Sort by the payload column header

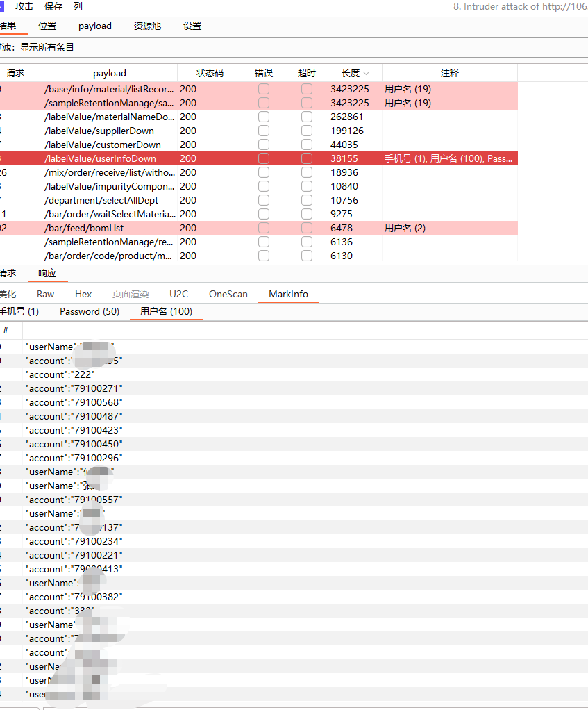click(x=110, y=74)
